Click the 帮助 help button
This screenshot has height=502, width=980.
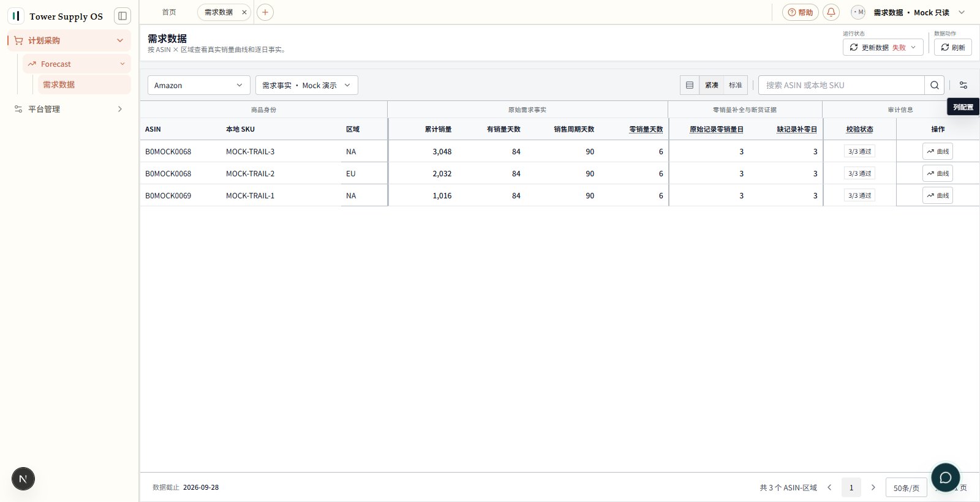801,12
